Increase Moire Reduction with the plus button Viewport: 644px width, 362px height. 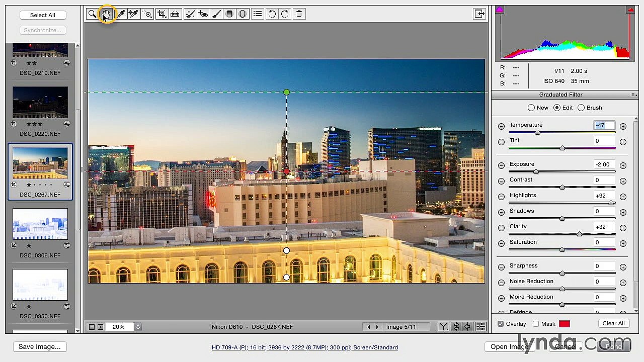pos(623,299)
